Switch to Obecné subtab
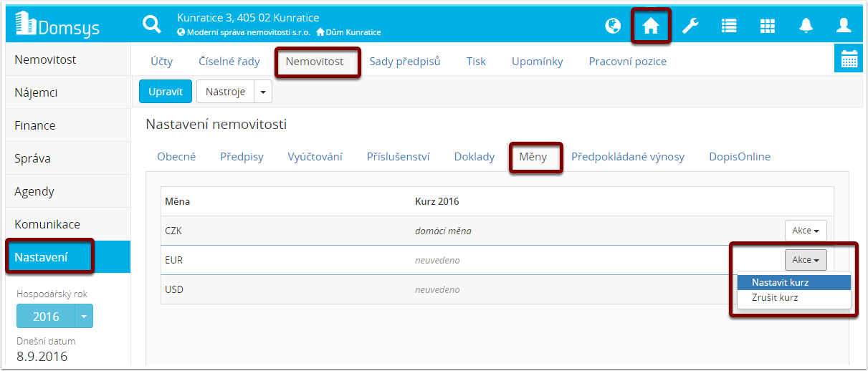868x371 pixels. [176, 157]
